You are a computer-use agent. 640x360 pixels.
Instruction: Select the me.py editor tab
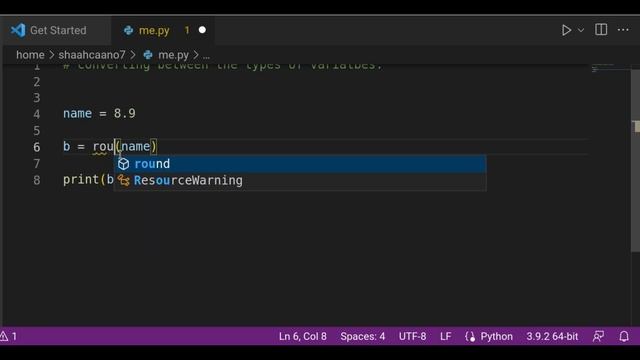pyautogui.click(x=162, y=30)
